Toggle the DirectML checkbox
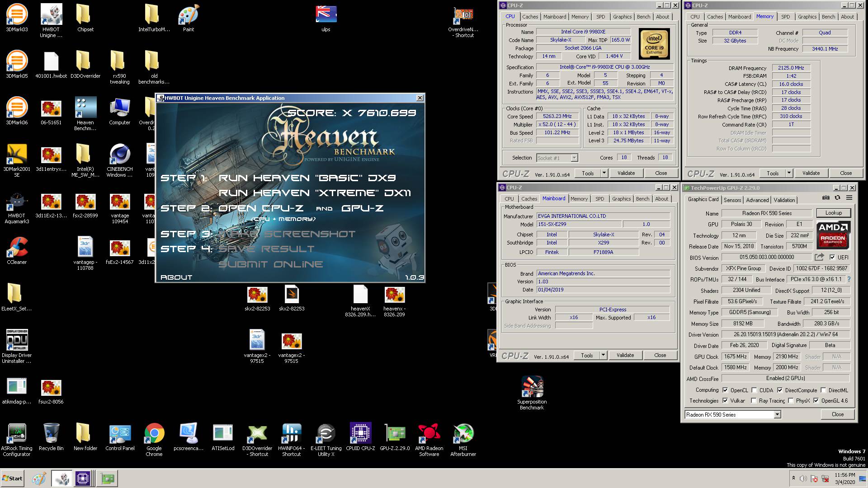The height and width of the screenshot is (488, 868). tap(823, 390)
